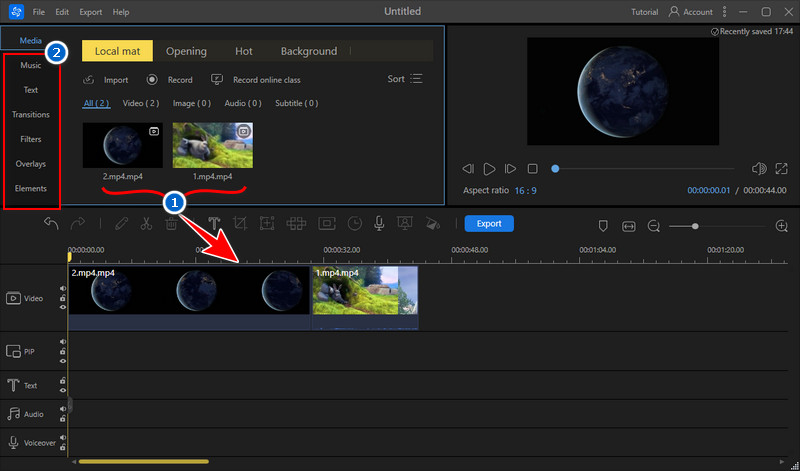Lock the Text track
The width and height of the screenshot is (800, 471).
tap(63, 381)
